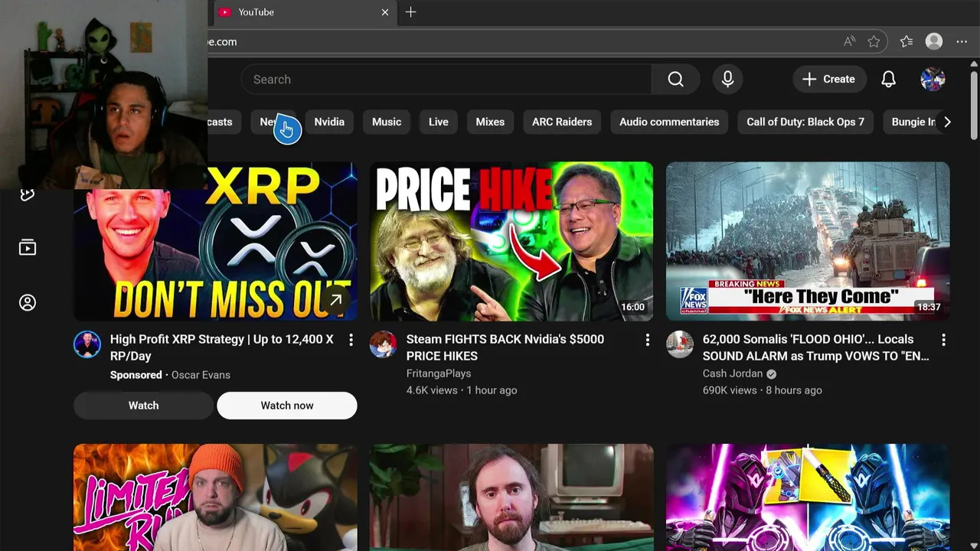Open the PRICE HIKE video thumbnail
The image size is (980, 551).
click(x=511, y=241)
